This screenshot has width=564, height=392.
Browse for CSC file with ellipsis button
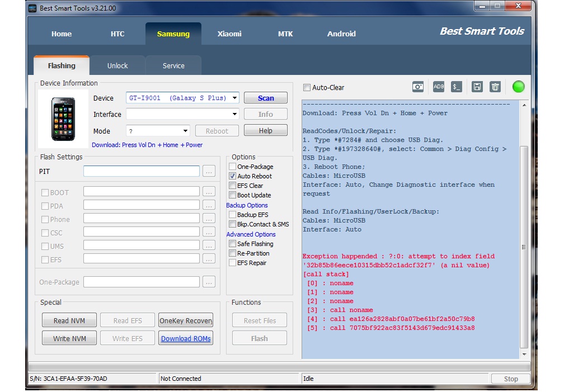click(x=209, y=232)
